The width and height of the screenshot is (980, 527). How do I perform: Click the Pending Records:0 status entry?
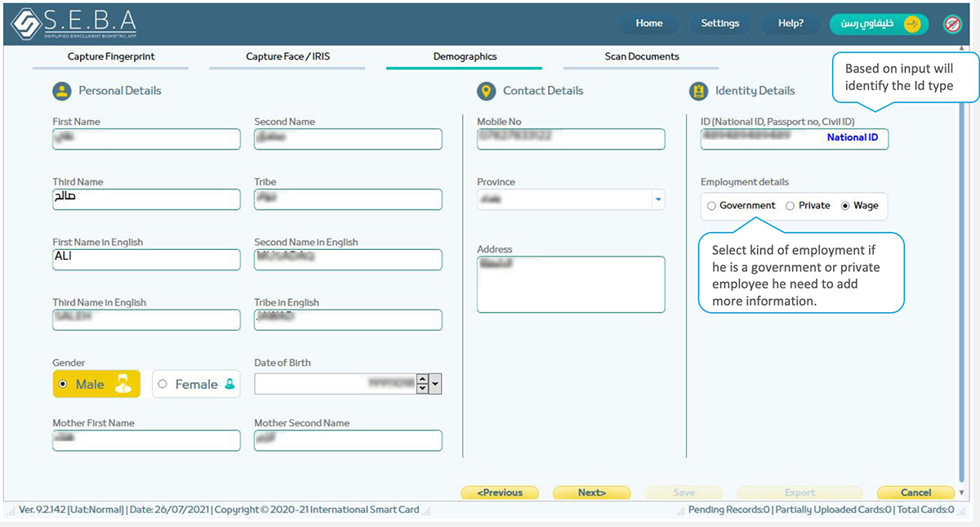tap(729, 510)
